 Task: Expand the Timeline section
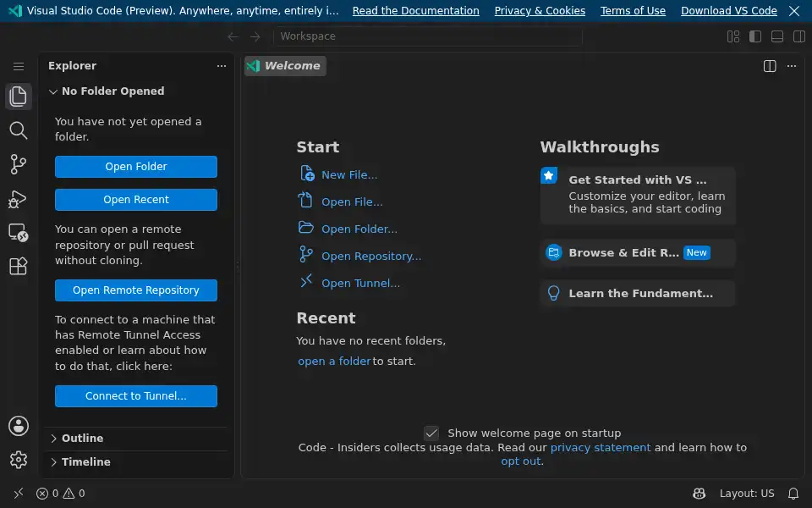(x=135, y=462)
